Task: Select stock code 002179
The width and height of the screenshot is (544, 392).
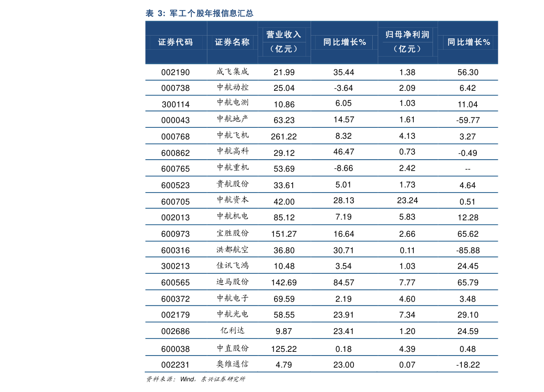Action: [175, 315]
